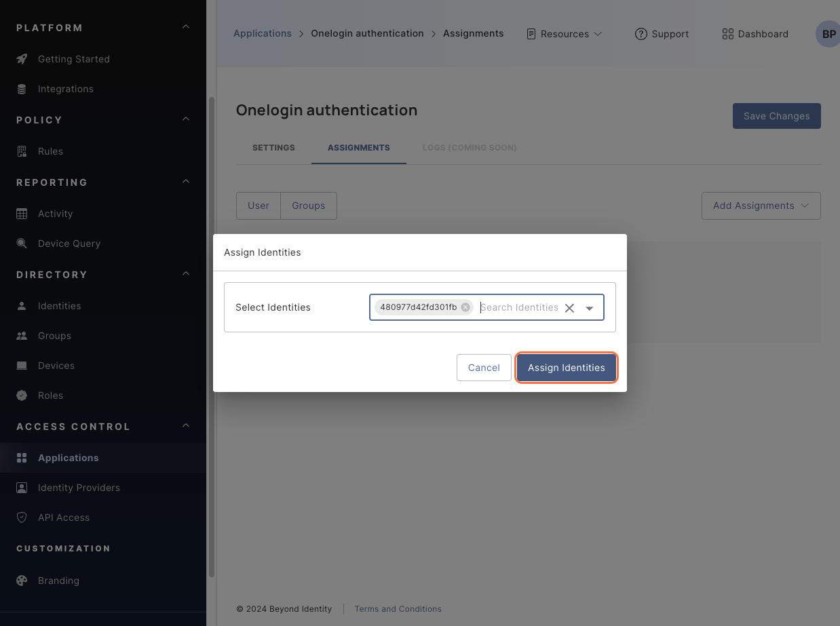Collapse the Access Control section
The height and width of the screenshot is (626, 840).
[x=186, y=426]
